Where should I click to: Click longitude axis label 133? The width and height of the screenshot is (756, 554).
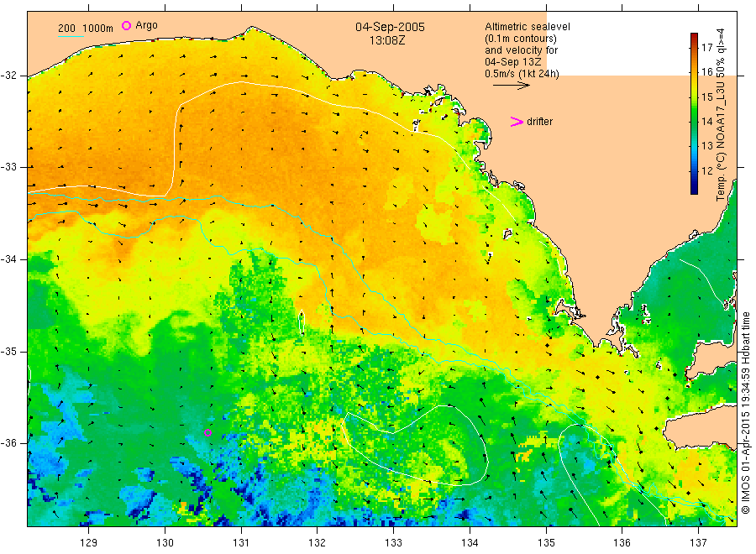click(393, 542)
